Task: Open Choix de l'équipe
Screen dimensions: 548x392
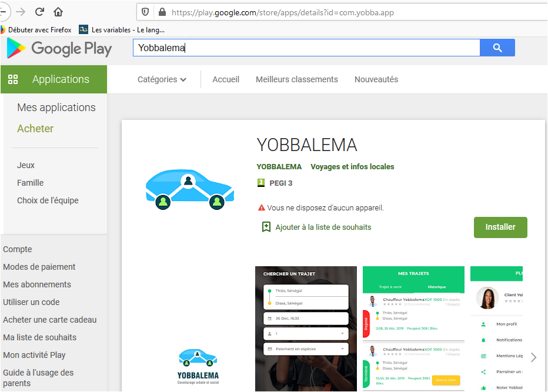Action: [x=48, y=200]
